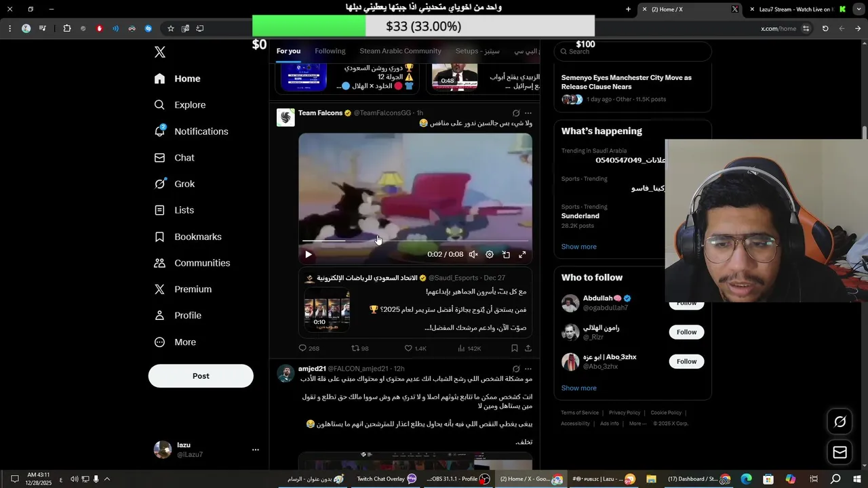The height and width of the screenshot is (488, 868).
Task: Open Twitch Chat Overlay in taskbar
Action: [387, 479]
